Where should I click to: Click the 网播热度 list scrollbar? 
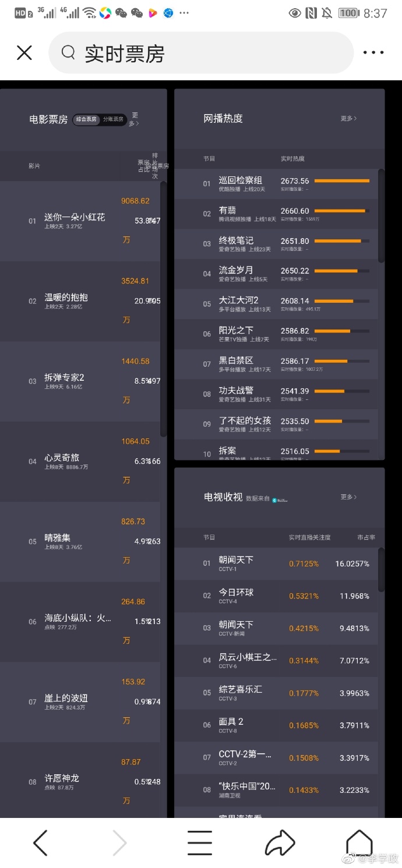[x=382, y=215]
